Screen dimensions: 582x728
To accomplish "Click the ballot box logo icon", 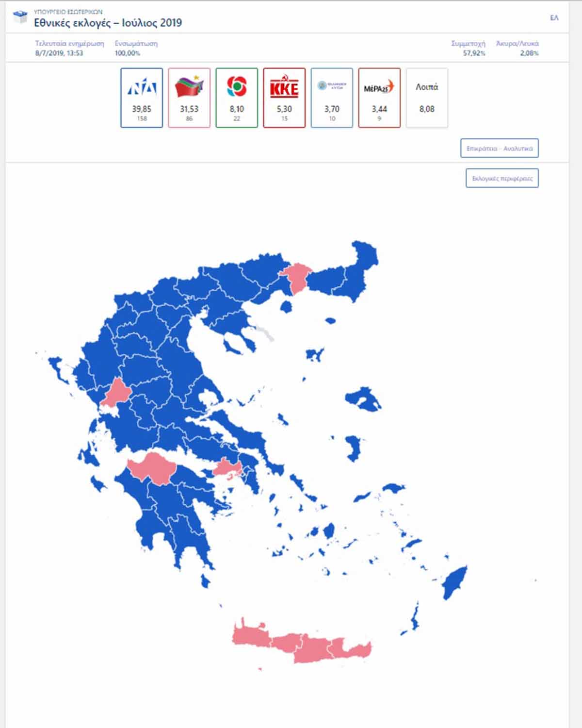I will [x=20, y=18].
